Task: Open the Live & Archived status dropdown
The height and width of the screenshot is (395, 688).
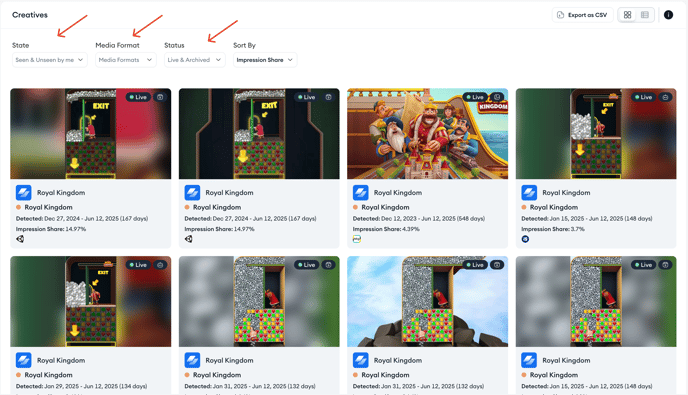Action: [x=194, y=60]
